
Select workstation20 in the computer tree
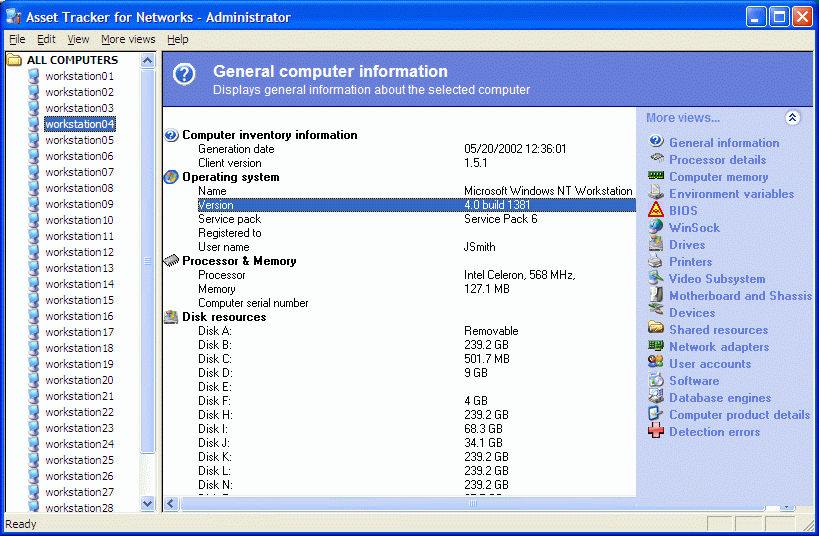coord(79,380)
